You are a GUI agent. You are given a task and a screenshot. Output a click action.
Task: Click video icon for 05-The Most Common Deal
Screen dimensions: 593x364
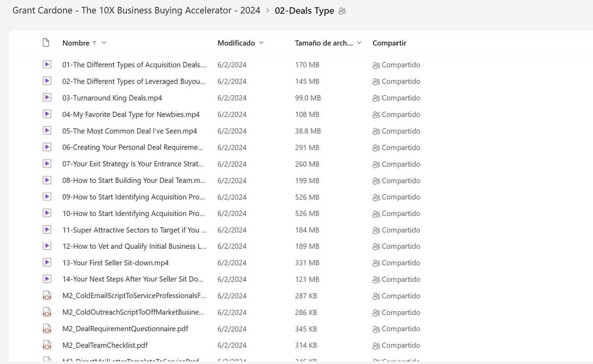click(47, 131)
